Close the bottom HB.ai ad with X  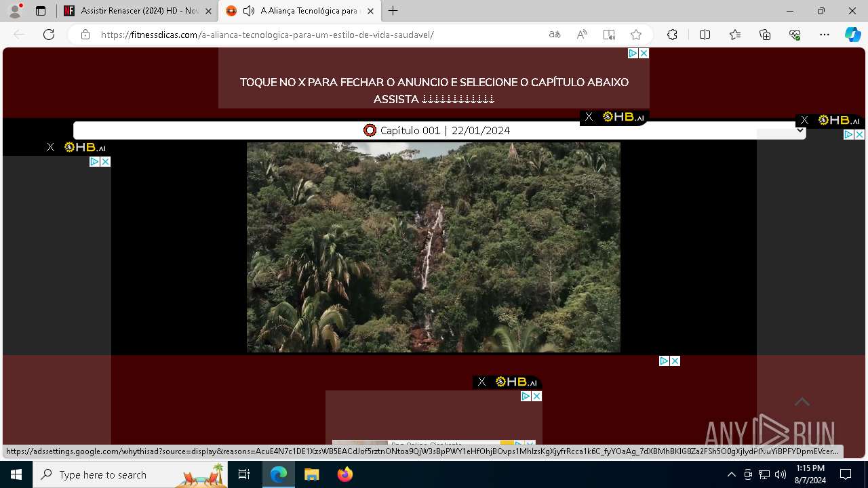pos(481,382)
